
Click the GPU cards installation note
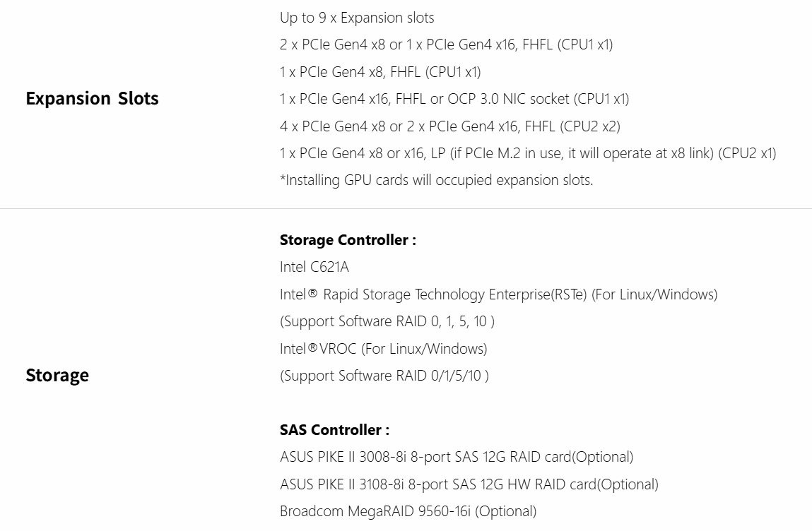436,180
